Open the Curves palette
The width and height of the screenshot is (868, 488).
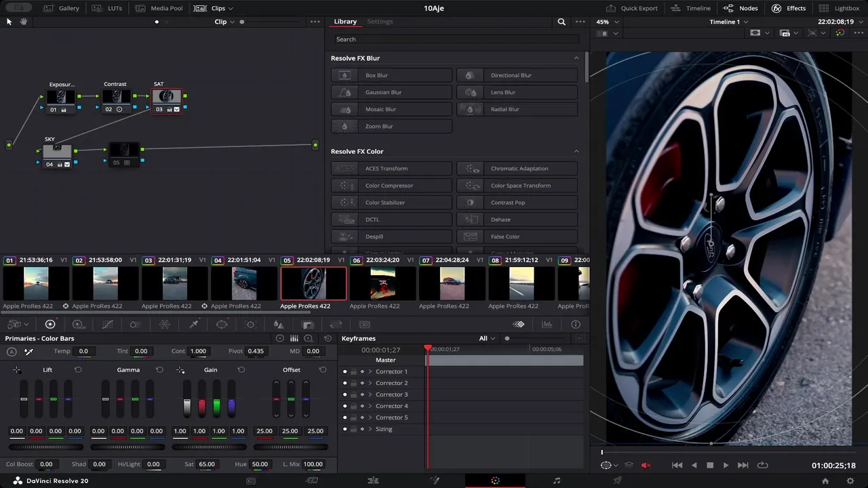(x=107, y=325)
